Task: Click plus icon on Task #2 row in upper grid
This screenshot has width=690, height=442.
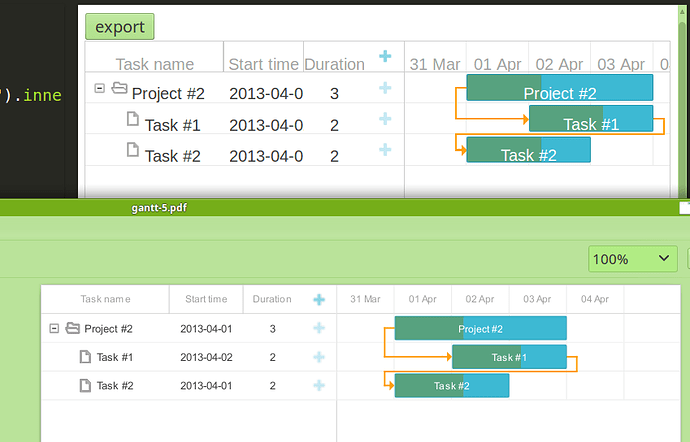Action: (385, 150)
